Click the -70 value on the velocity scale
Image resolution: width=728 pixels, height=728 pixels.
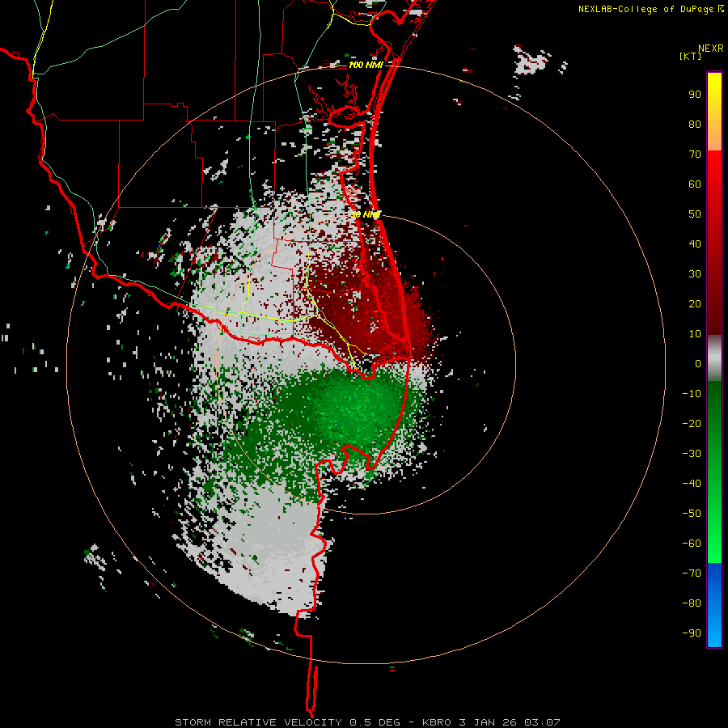[692, 573]
